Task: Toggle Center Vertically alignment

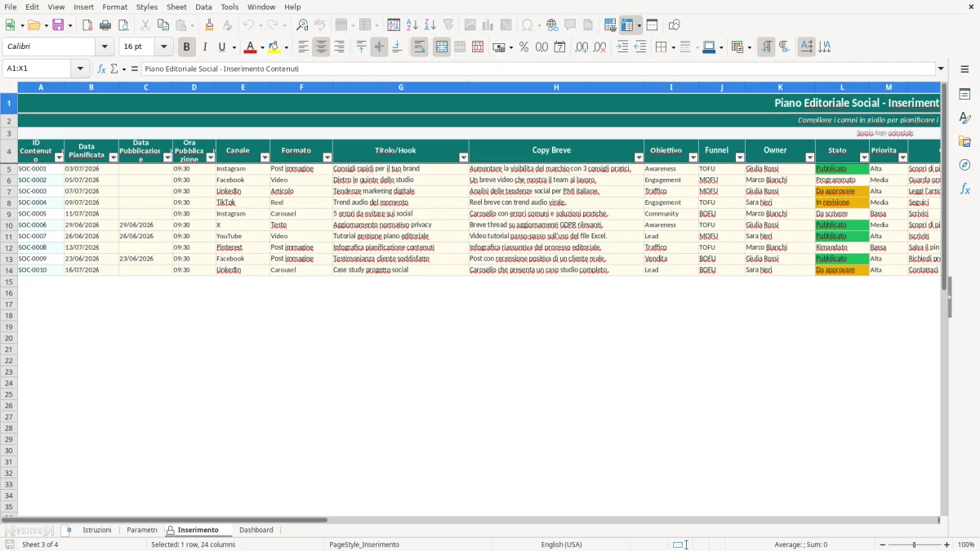Action: pos(379,47)
